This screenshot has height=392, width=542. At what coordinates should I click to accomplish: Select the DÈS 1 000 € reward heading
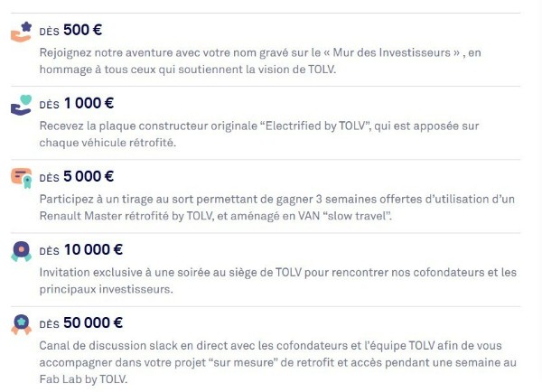tap(77, 103)
